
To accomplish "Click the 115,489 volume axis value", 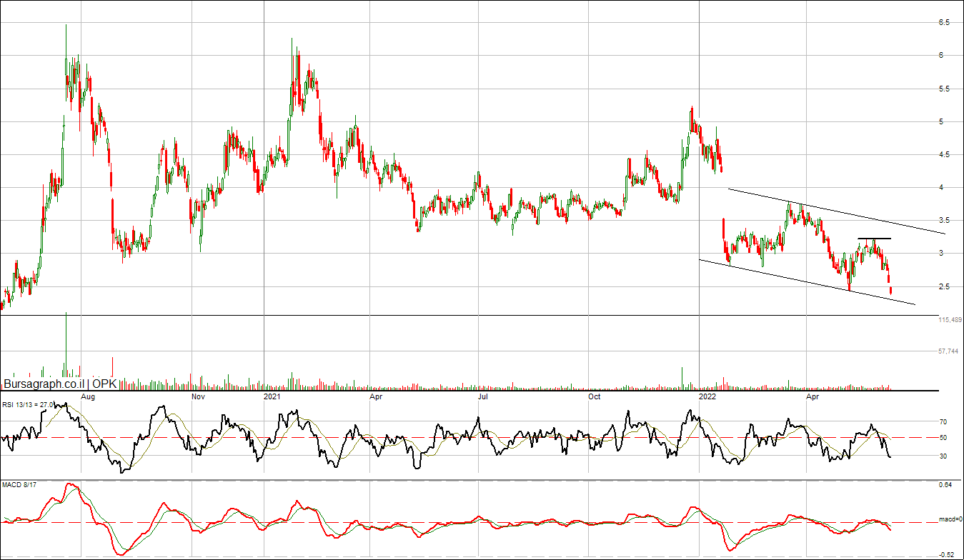I will click(950, 320).
